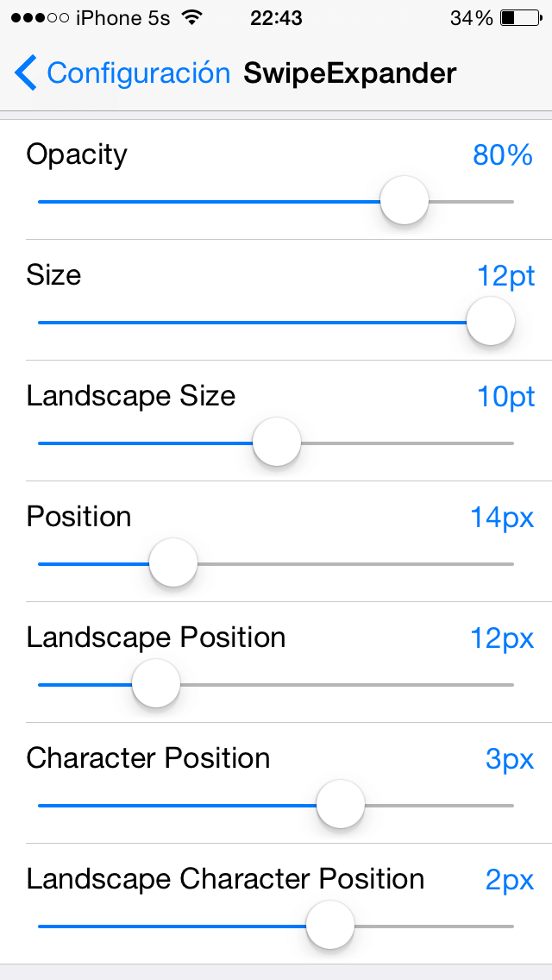
Task: Click the Position slider knob
Action: (x=173, y=563)
